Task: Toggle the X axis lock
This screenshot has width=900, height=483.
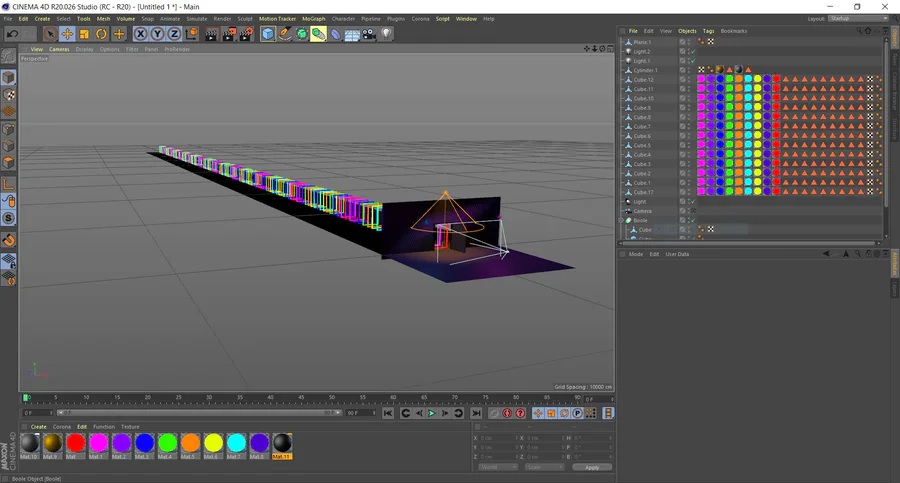Action: click(140, 34)
